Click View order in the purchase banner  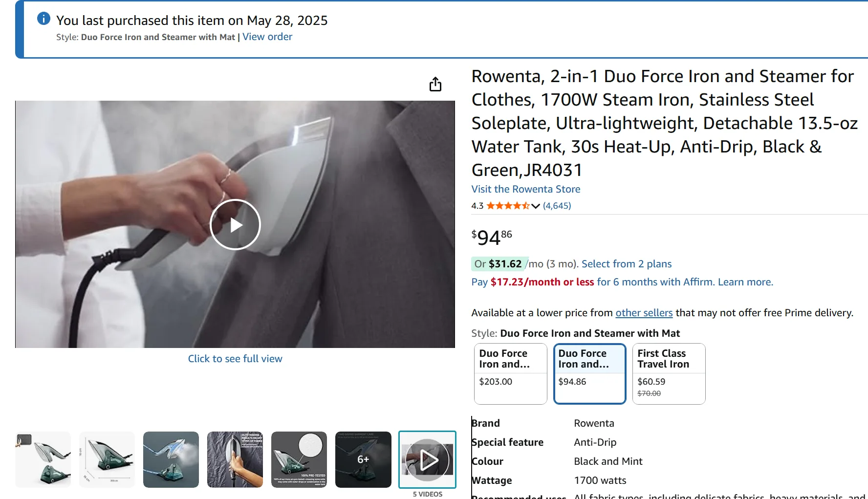(267, 37)
